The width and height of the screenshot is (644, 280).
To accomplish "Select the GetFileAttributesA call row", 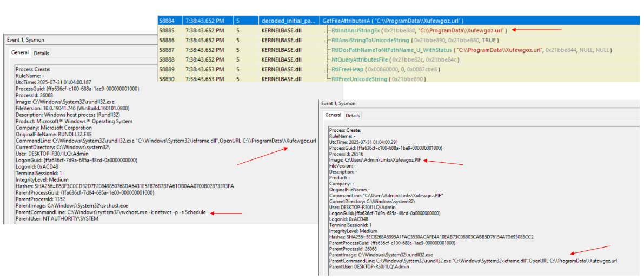I will coord(392,21).
